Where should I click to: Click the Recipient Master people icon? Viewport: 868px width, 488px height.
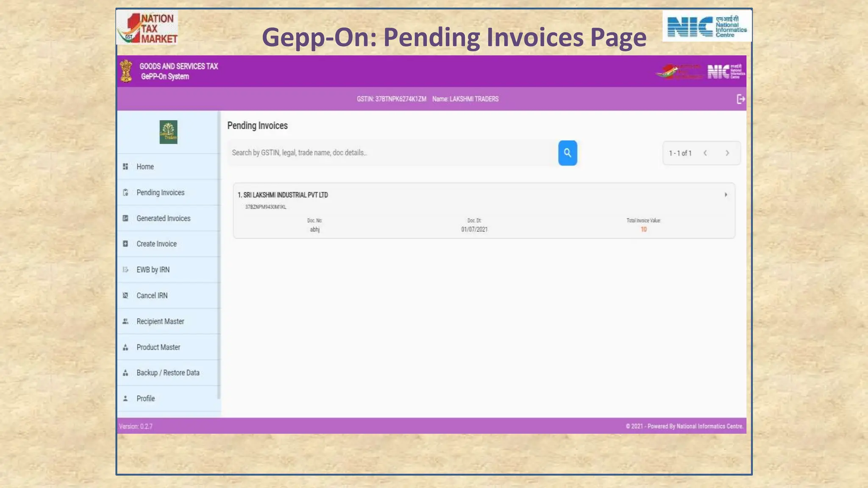[x=125, y=321]
